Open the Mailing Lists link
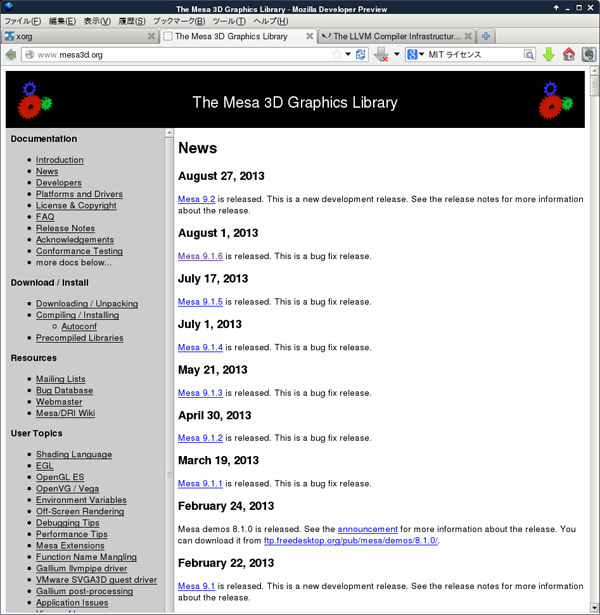600x615 pixels. click(x=61, y=378)
